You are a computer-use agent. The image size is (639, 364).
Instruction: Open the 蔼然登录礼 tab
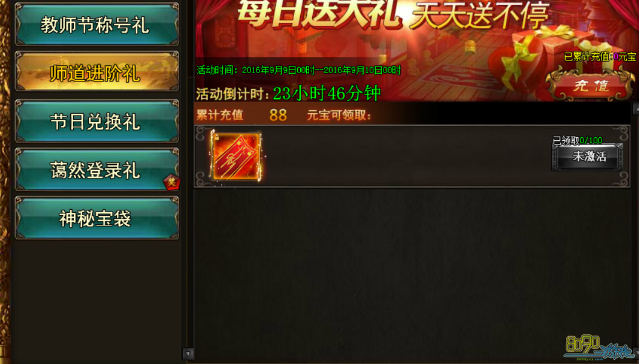(97, 169)
